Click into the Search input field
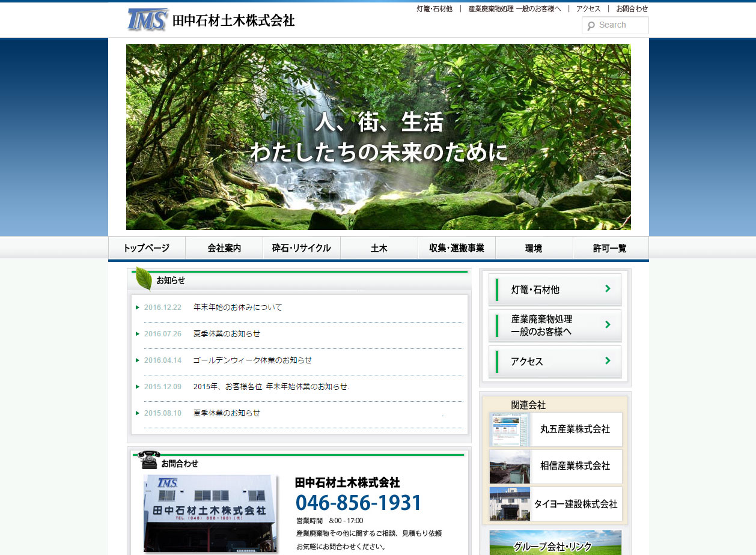756x555 pixels. [615, 25]
